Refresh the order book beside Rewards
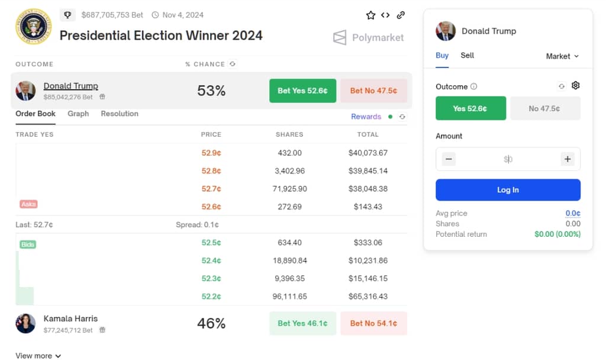 point(402,117)
